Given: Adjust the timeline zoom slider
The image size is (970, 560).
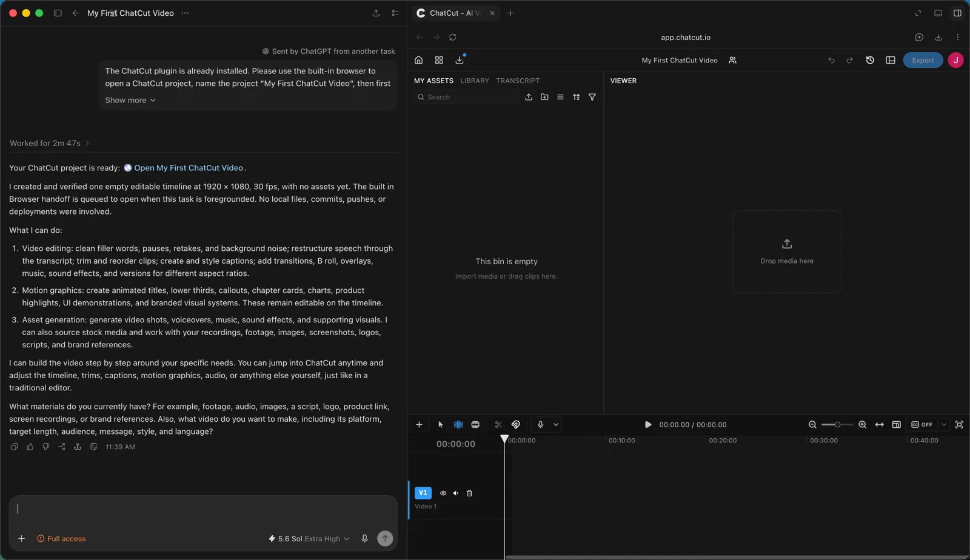Looking at the screenshot, I should (837, 425).
